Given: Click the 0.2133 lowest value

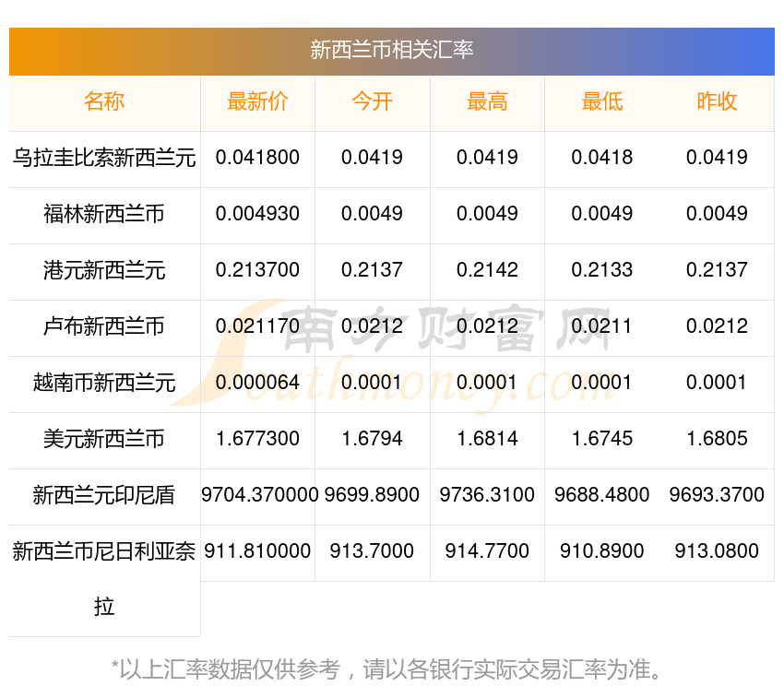Looking at the screenshot, I should [x=602, y=270].
